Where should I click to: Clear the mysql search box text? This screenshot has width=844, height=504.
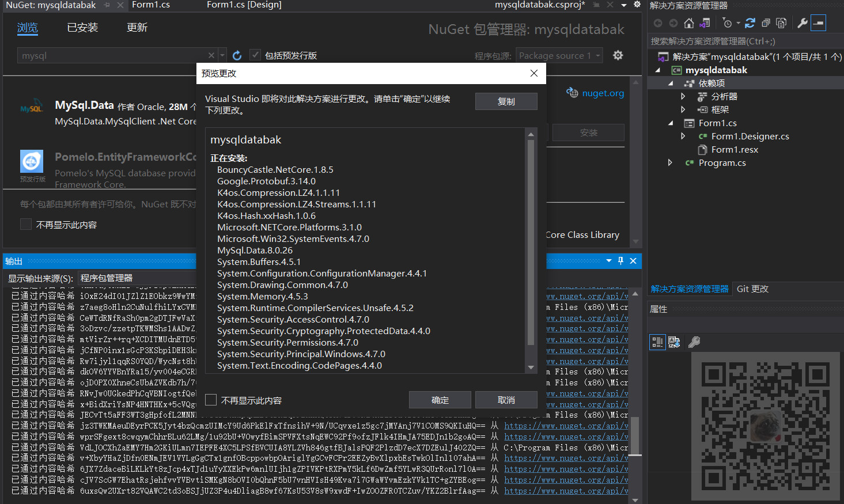[x=211, y=55]
